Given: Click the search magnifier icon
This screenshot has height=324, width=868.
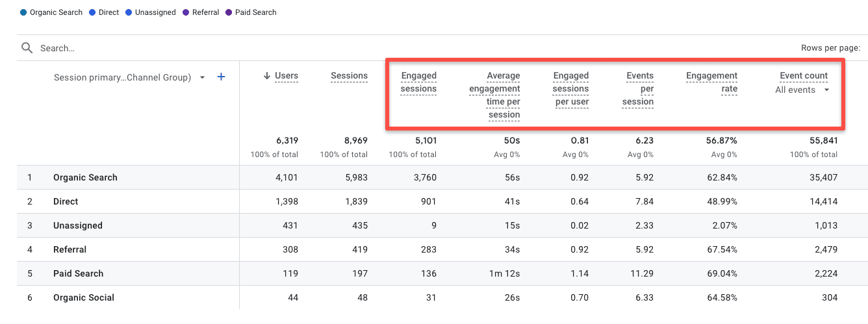Looking at the screenshot, I should (x=27, y=48).
